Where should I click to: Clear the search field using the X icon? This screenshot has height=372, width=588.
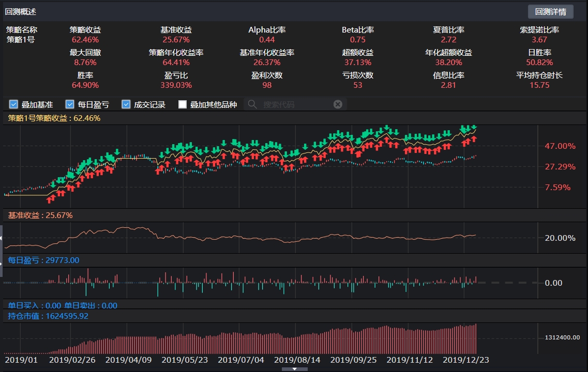click(x=338, y=104)
